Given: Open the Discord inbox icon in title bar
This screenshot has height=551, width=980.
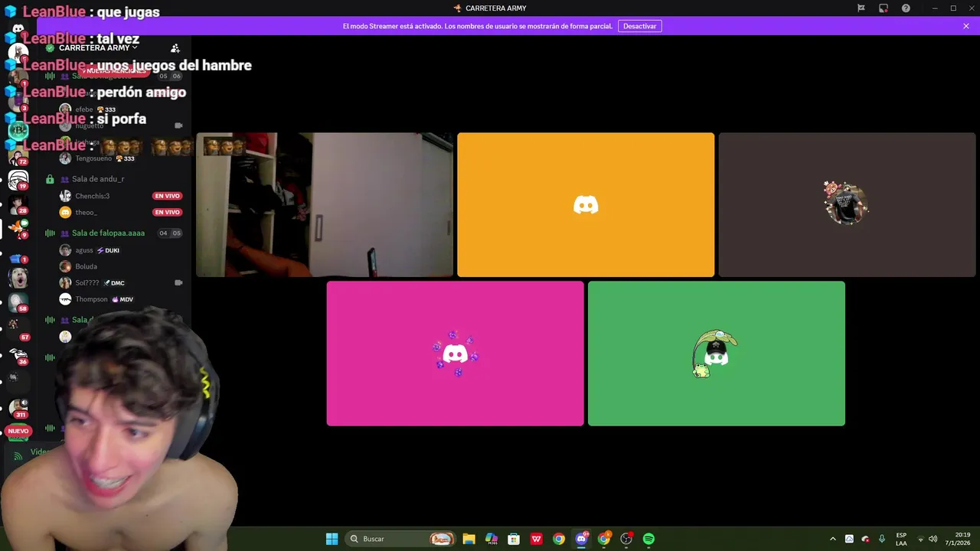Looking at the screenshot, I should pos(884,8).
